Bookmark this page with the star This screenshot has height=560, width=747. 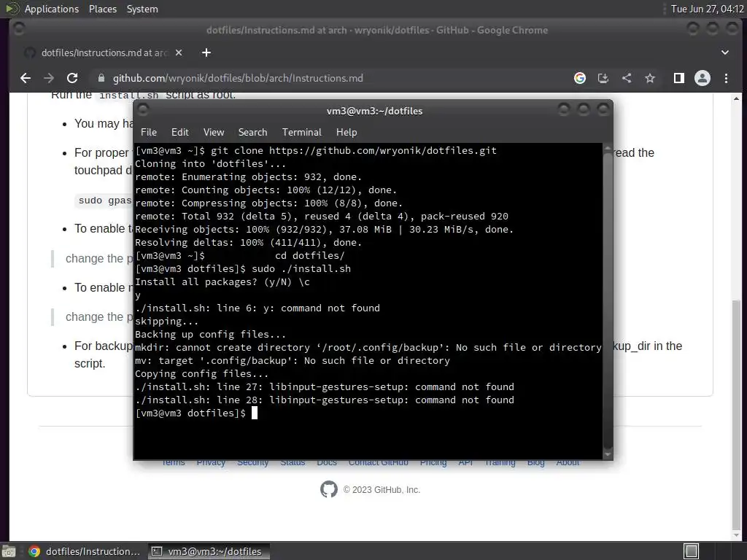pyautogui.click(x=650, y=78)
